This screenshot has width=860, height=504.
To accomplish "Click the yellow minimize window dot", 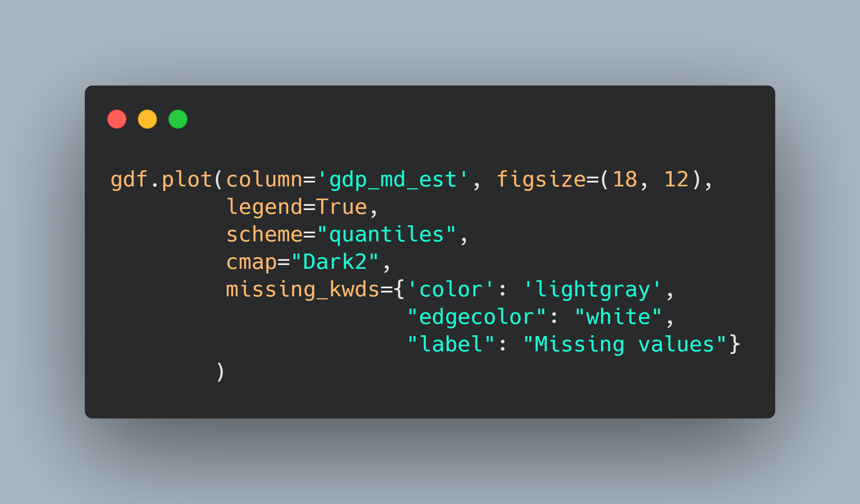I will point(147,119).
